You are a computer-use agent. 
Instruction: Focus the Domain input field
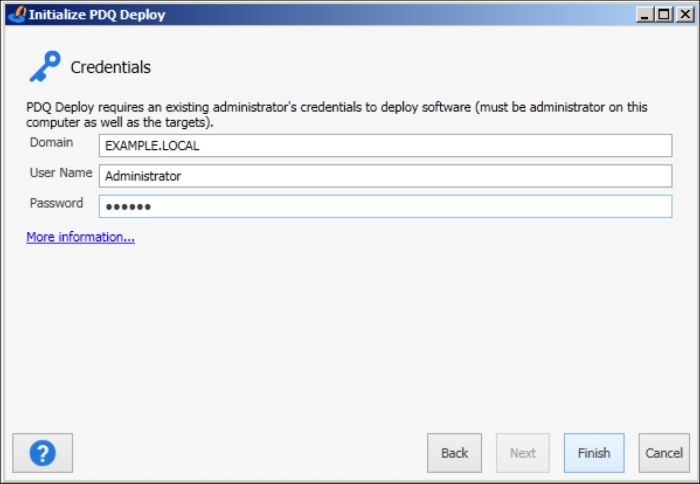click(385, 146)
